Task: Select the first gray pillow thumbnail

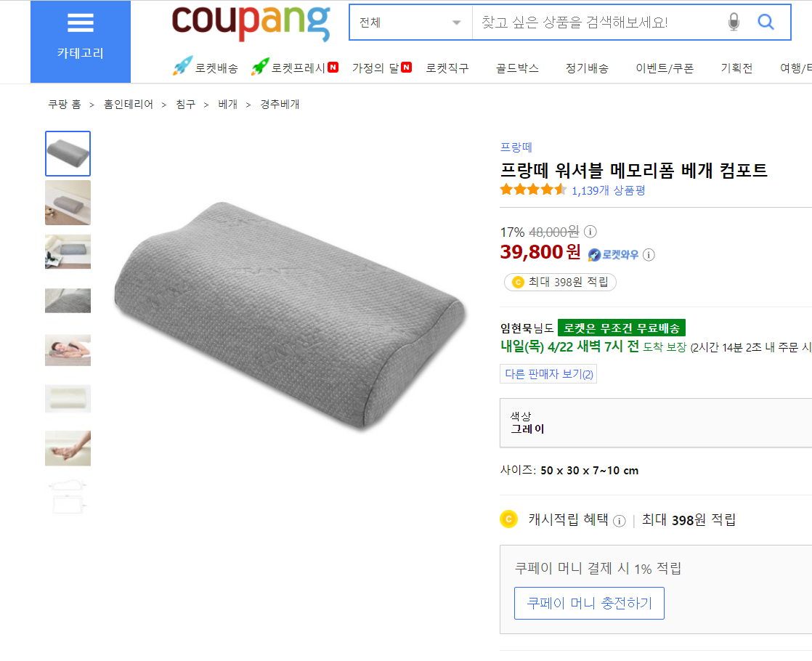Action: click(68, 153)
